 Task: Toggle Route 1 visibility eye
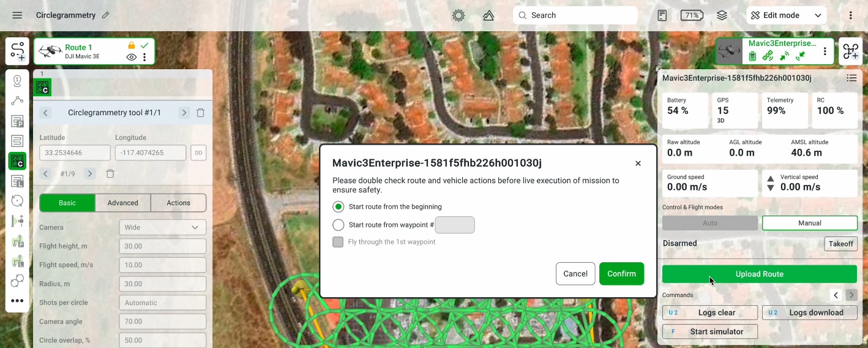tap(131, 57)
